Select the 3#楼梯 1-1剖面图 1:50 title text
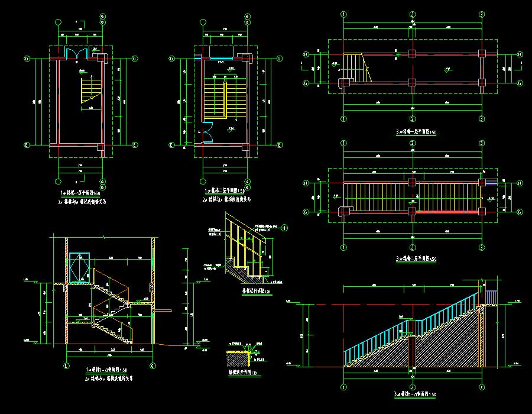 coord(415,394)
